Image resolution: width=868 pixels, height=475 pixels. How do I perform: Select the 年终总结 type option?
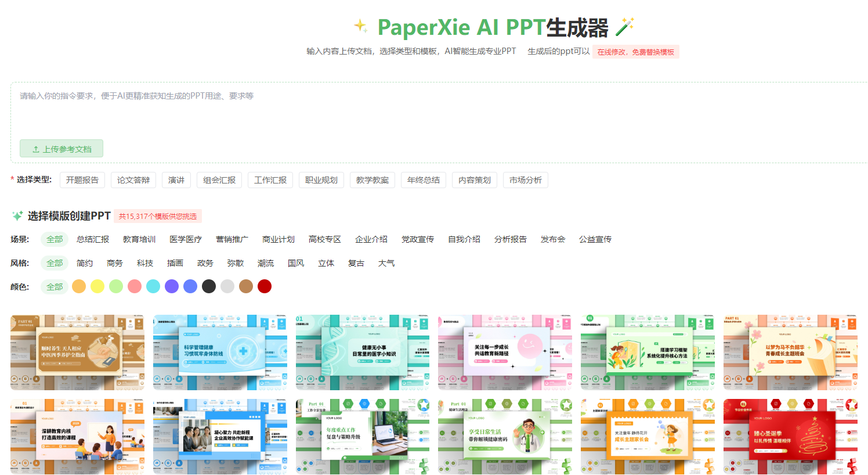424,180
